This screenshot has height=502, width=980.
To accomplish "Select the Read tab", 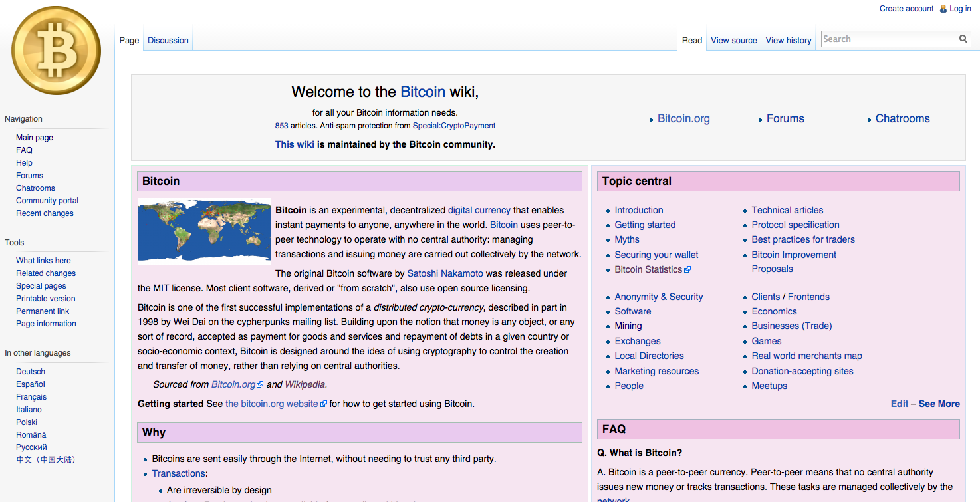I will (x=692, y=41).
